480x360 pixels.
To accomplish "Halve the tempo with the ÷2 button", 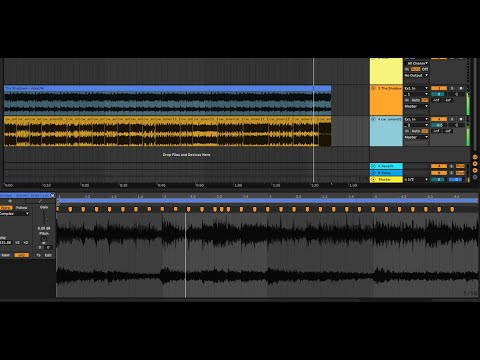I will [17, 242].
